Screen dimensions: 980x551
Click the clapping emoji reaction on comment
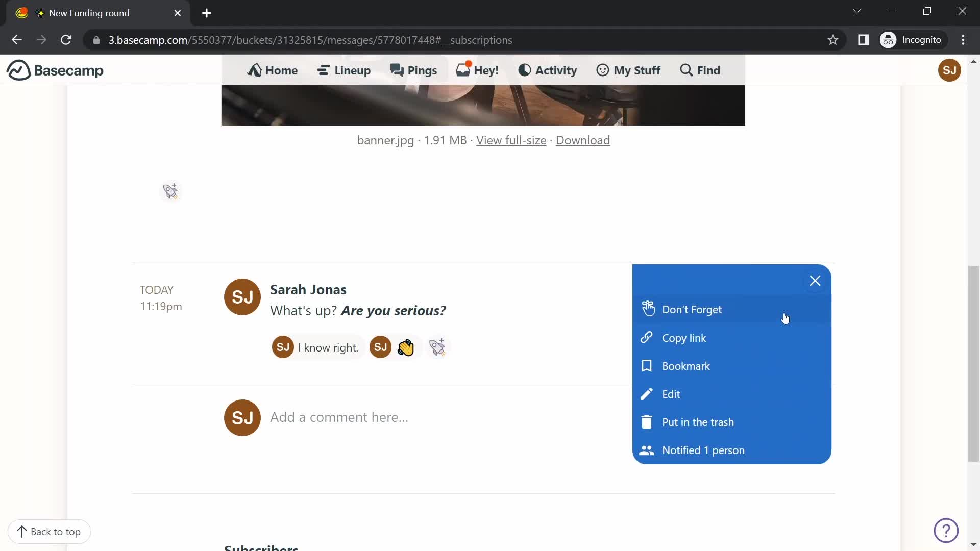tap(405, 346)
